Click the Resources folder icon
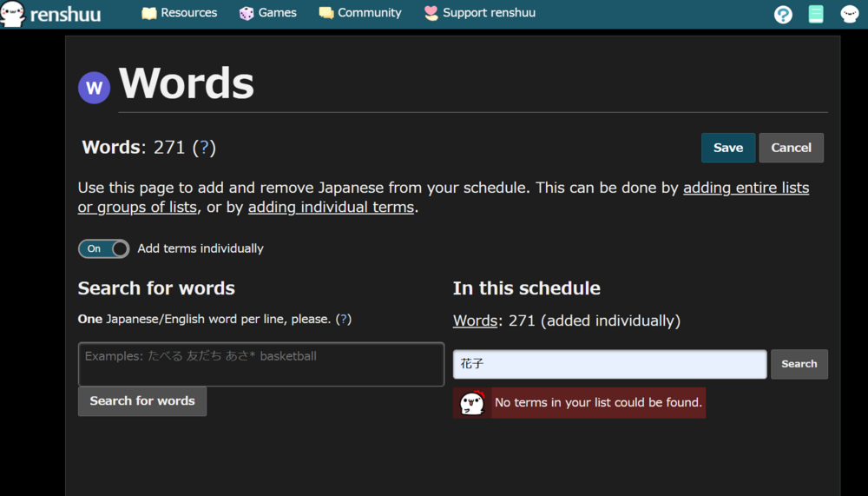 pos(149,13)
